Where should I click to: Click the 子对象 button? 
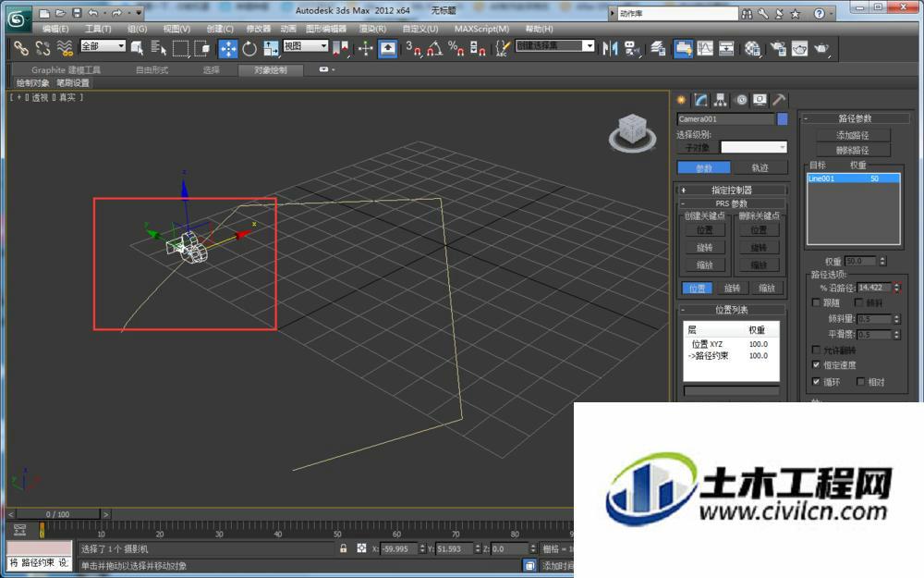click(697, 147)
